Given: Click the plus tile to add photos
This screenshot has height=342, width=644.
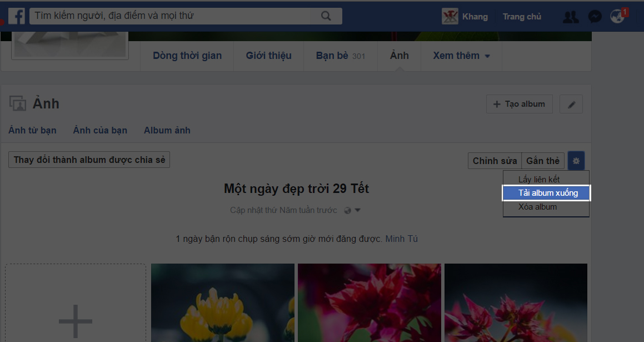Looking at the screenshot, I should click(75, 320).
